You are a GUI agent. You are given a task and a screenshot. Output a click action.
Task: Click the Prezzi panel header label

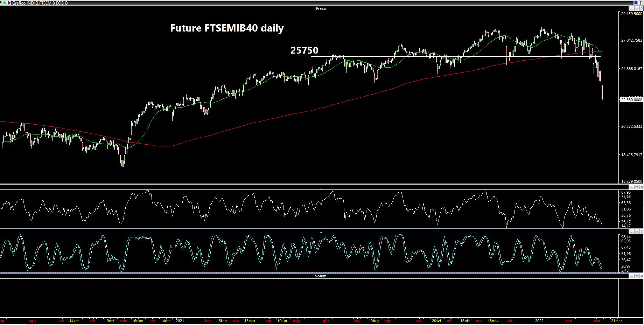tap(321, 8)
